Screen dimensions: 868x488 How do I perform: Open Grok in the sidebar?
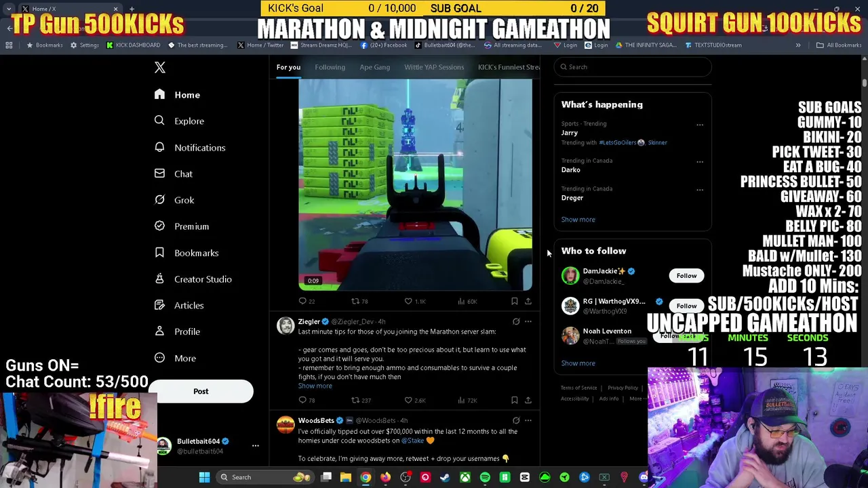pos(174,200)
